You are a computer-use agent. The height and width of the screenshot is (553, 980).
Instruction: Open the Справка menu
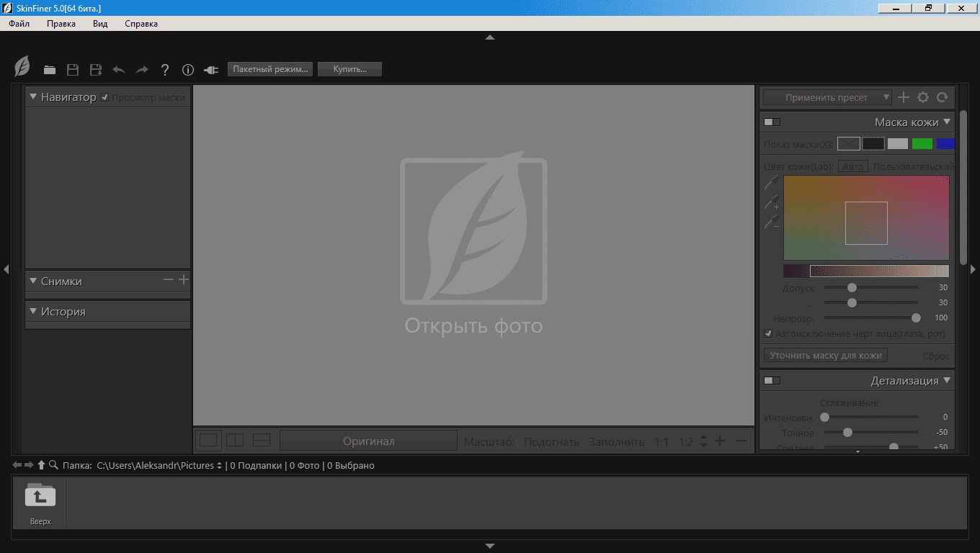click(141, 24)
